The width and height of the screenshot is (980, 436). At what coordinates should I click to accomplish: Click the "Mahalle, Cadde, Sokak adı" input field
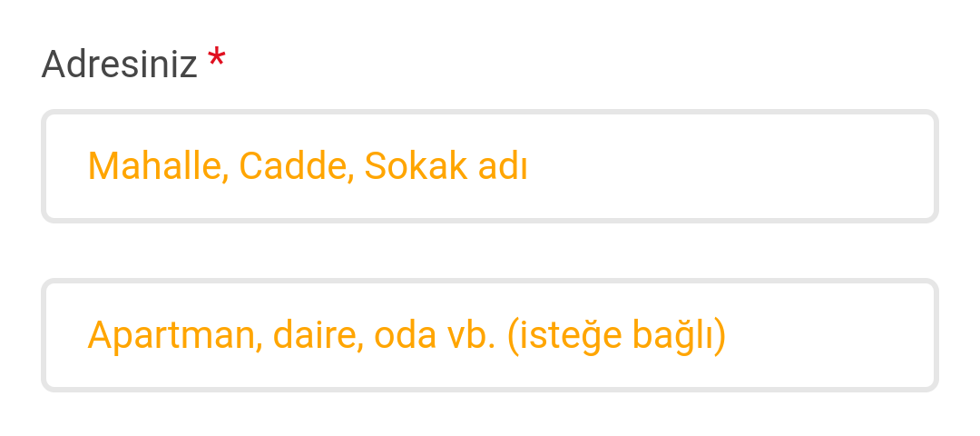pos(490,166)
